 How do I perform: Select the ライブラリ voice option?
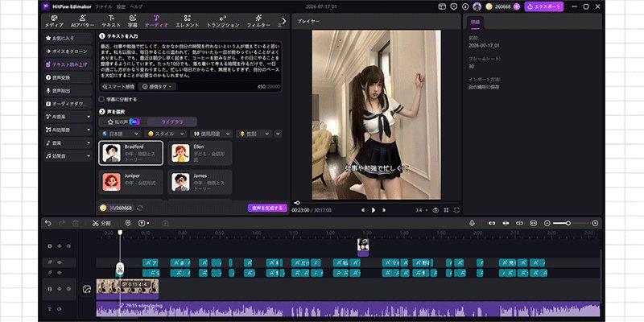(172, 122)
